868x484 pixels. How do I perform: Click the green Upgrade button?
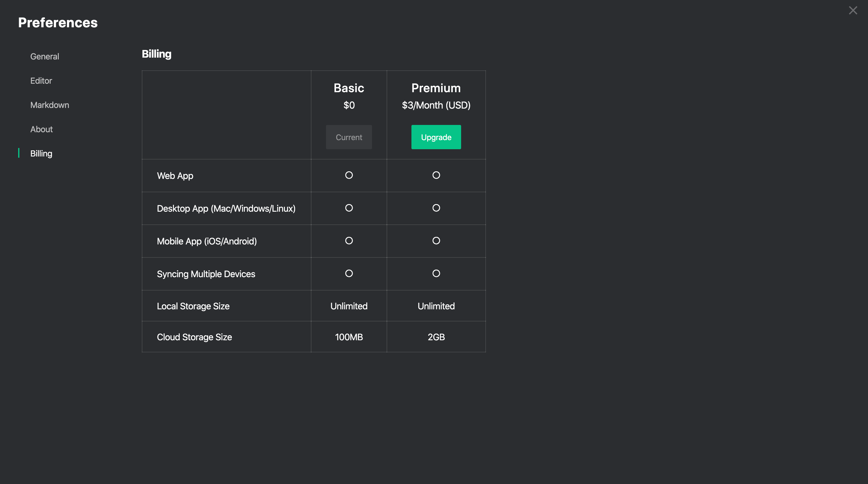click(x=436, y=137)
